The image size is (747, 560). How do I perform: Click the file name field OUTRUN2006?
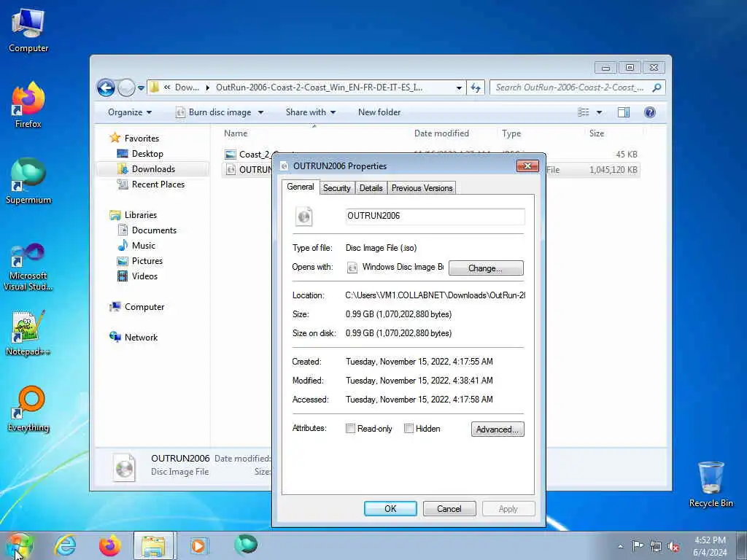pos(435,216)
